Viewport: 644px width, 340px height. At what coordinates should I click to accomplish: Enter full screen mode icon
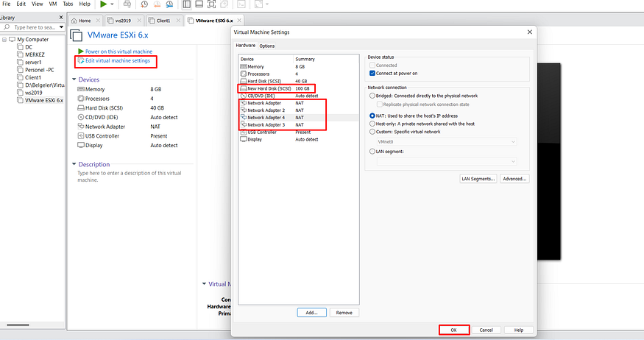211,4
